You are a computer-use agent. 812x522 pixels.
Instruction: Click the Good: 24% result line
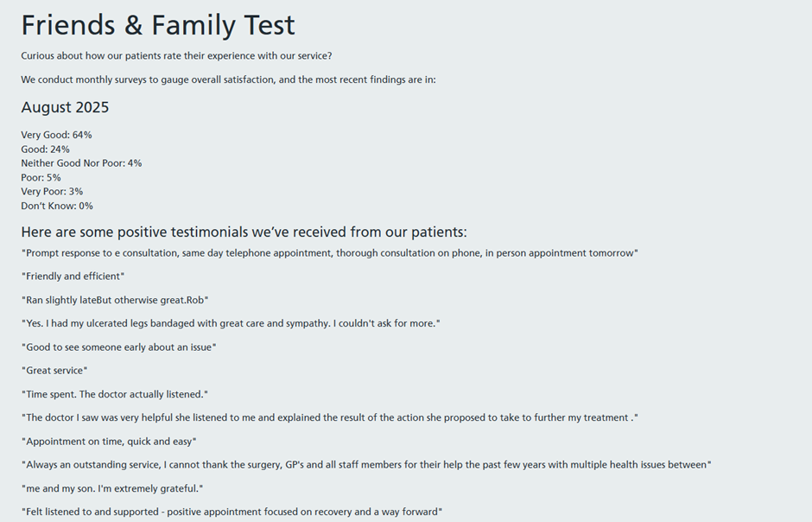[45, 150]
